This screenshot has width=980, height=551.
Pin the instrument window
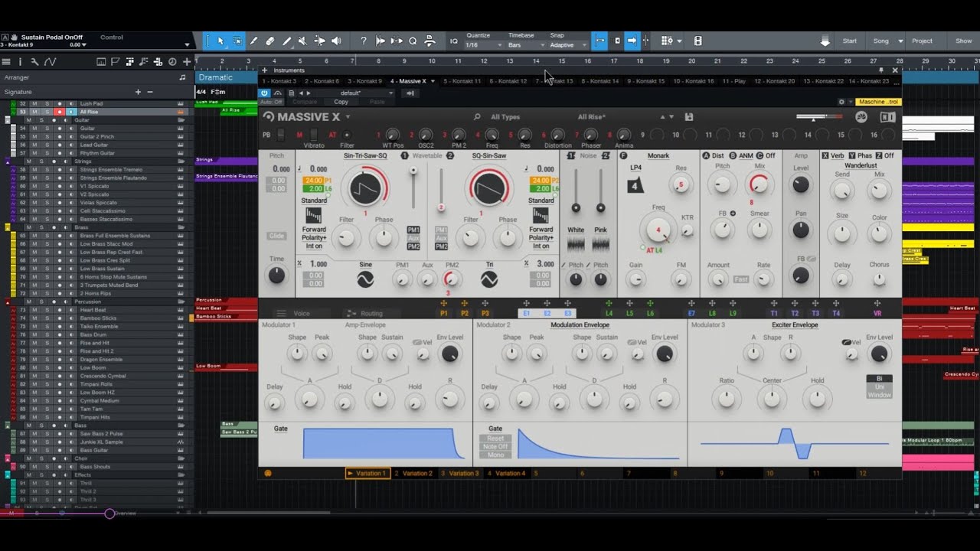point(881,70)
